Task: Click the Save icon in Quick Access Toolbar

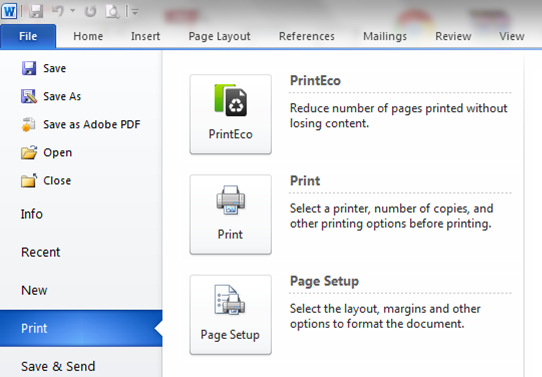Action: pos(36,11)
